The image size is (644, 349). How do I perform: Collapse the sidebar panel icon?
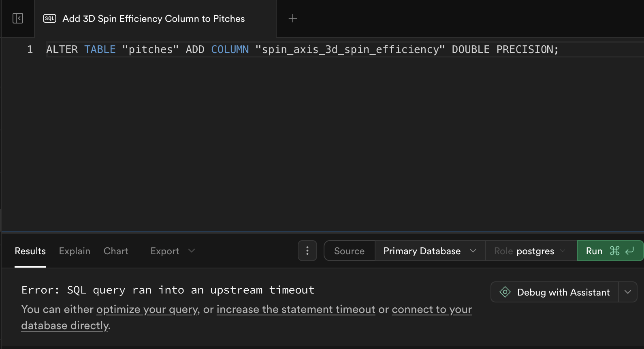18,18
